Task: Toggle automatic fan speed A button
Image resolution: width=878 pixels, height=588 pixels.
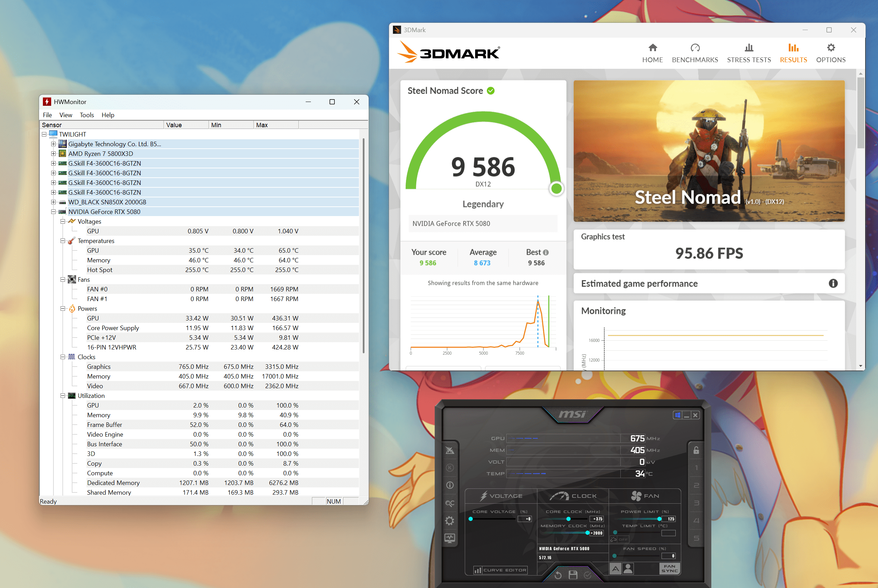Action: pyautogui.click(x=616, y=569)
